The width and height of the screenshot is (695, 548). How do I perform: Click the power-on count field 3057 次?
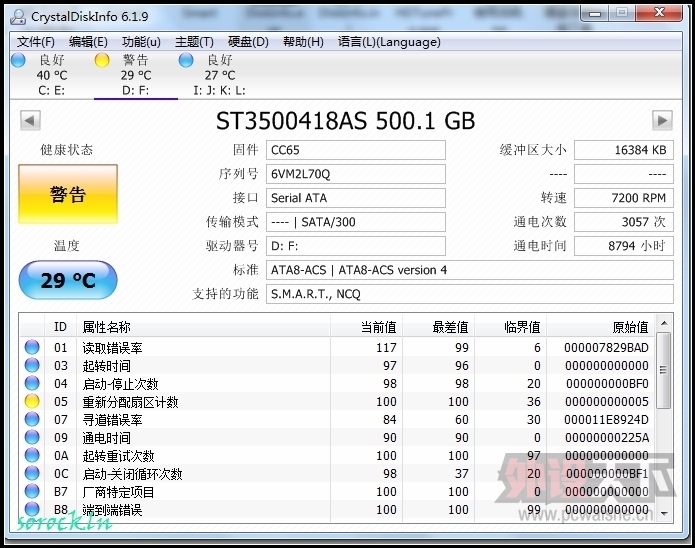[624, 222]
